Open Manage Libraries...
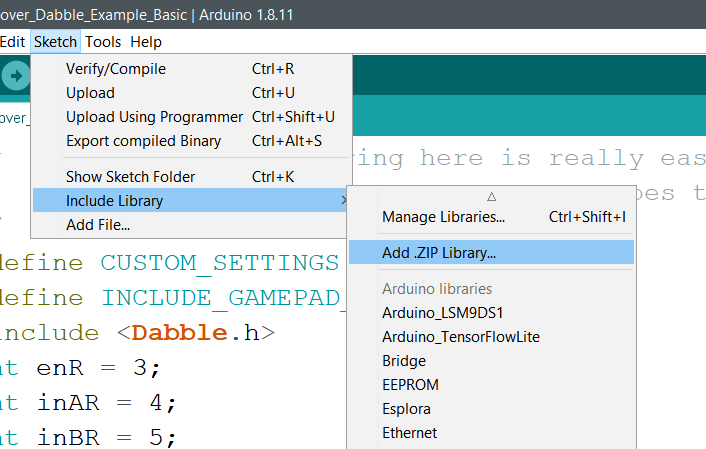The image size is (706, 449). (x=492, y=217)
